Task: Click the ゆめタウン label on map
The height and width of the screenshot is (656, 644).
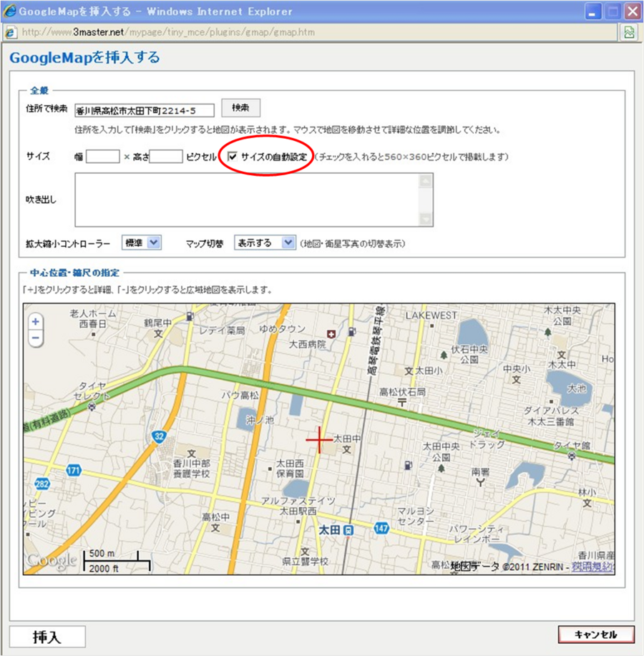Action: pos(283,329)
